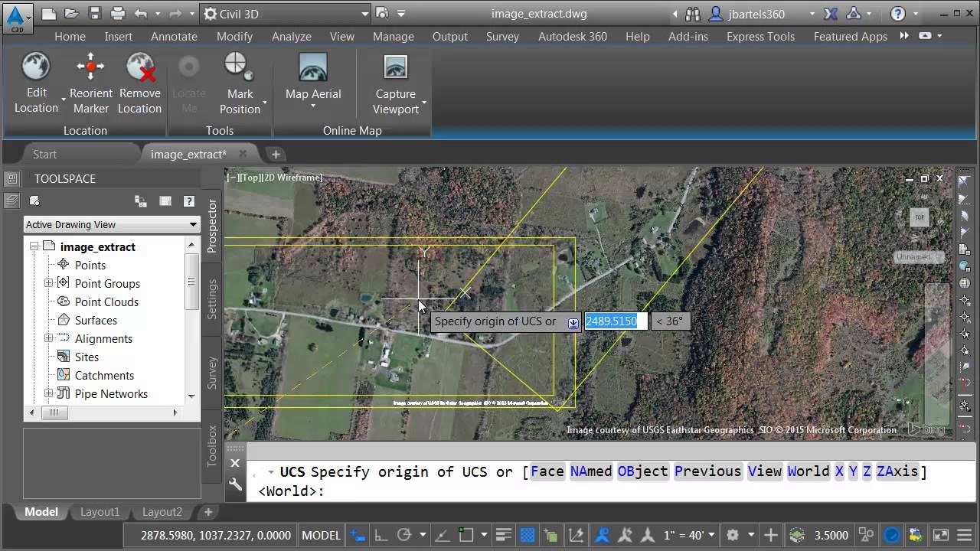Open the Express Tools ribbon tab
Viewport: 980px width, 551px height.
tap(760, 36)
